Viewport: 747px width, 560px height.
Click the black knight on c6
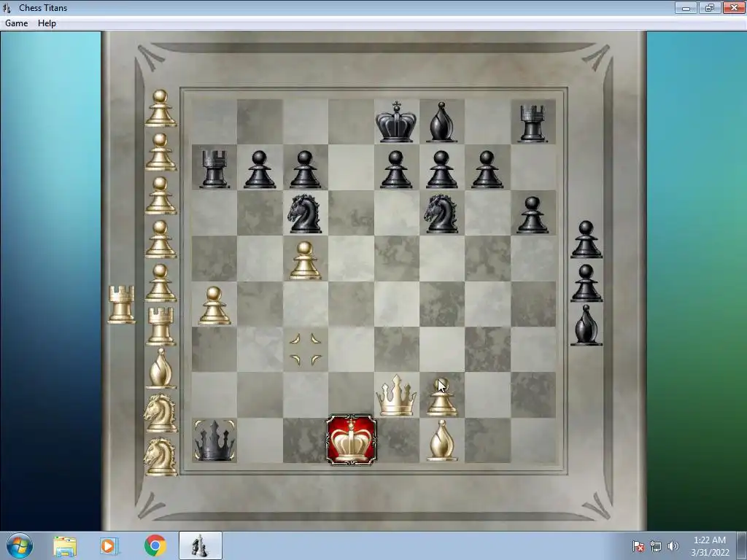point(305,213)
